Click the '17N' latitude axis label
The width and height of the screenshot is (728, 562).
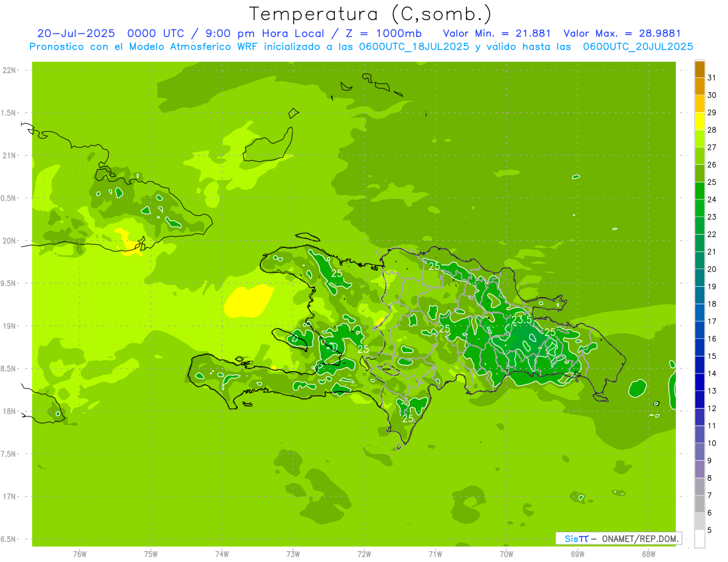(x=8, y=497)
